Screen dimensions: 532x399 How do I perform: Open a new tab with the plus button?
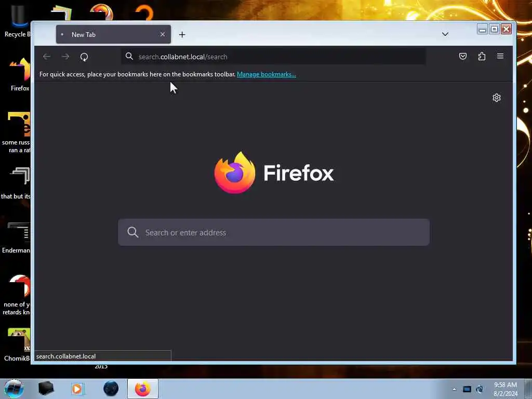point(182,35)
